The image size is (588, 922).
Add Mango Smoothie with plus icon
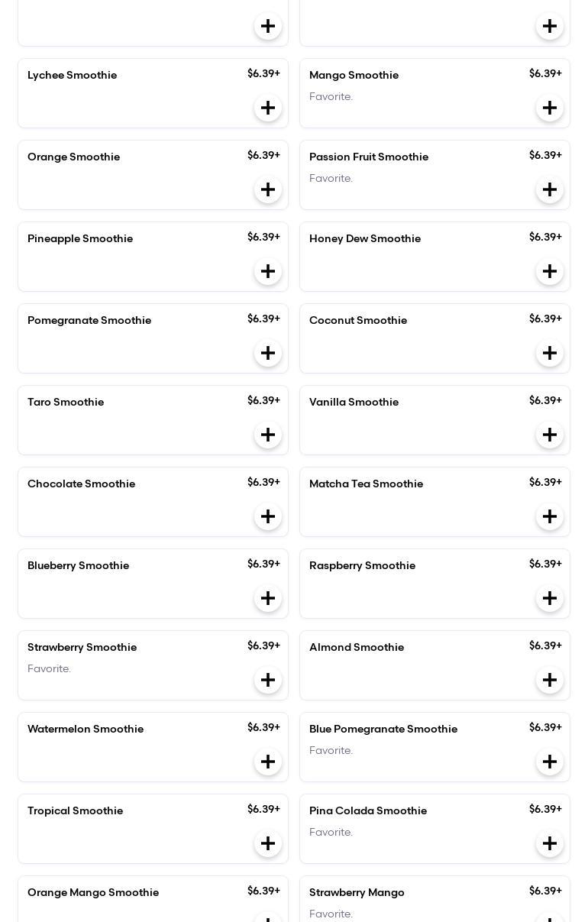[x=550, y=108]
